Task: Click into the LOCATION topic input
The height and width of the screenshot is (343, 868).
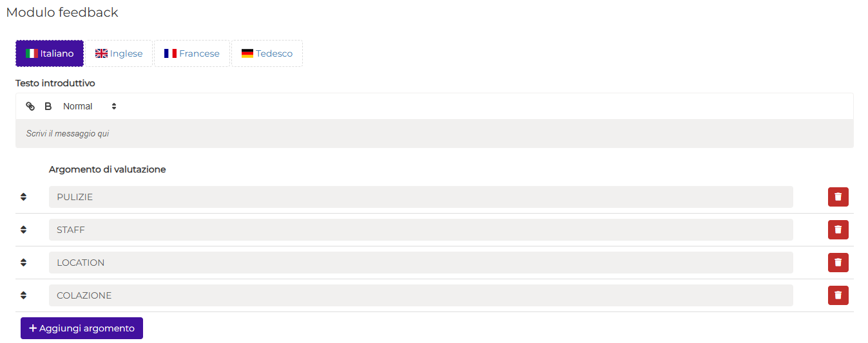Action: pos(421,263)
